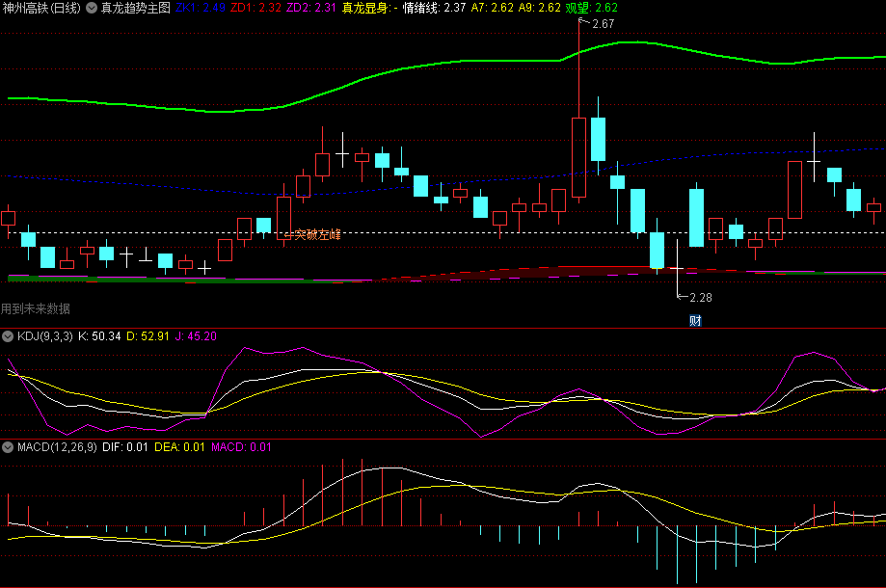Click the DIF: 0.01 value
This screenshot has width=886, height=588.
pyautogui.click(x=125, y=447)
